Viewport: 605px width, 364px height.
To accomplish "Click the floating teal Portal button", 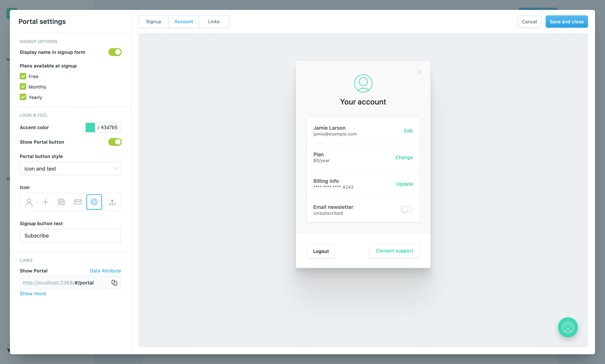I will pyautogui.click(x=568, y=327).
